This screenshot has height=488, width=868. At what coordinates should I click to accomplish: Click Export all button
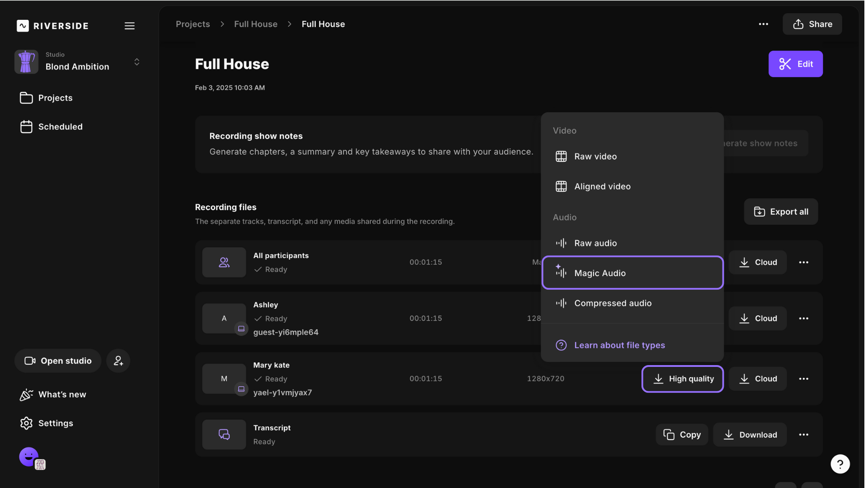pyautogui.click(x=781, y=211)
